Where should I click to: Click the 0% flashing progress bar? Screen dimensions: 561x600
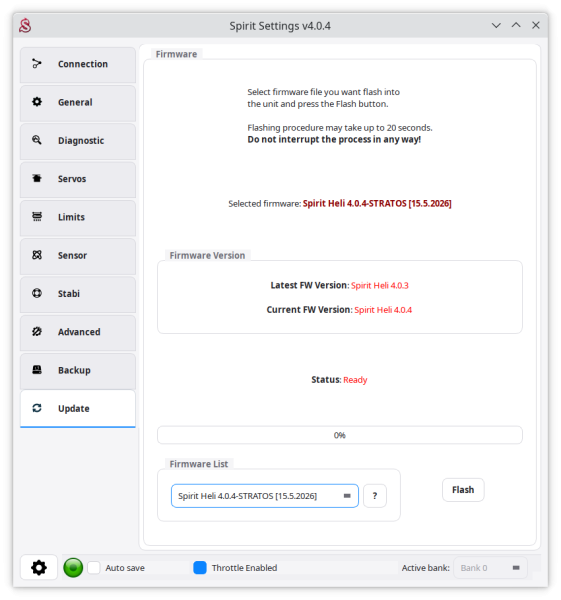[339, 435]
